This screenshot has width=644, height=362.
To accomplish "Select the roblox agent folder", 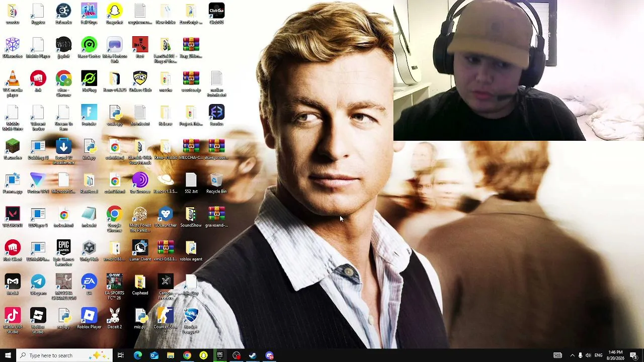I will pyautogui.click(x=191, y=251).
